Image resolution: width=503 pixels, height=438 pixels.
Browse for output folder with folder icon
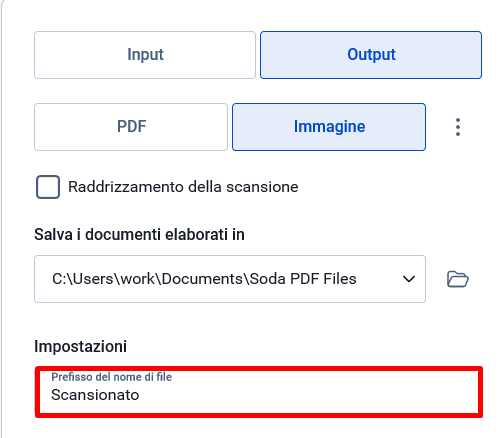point(458,279)
